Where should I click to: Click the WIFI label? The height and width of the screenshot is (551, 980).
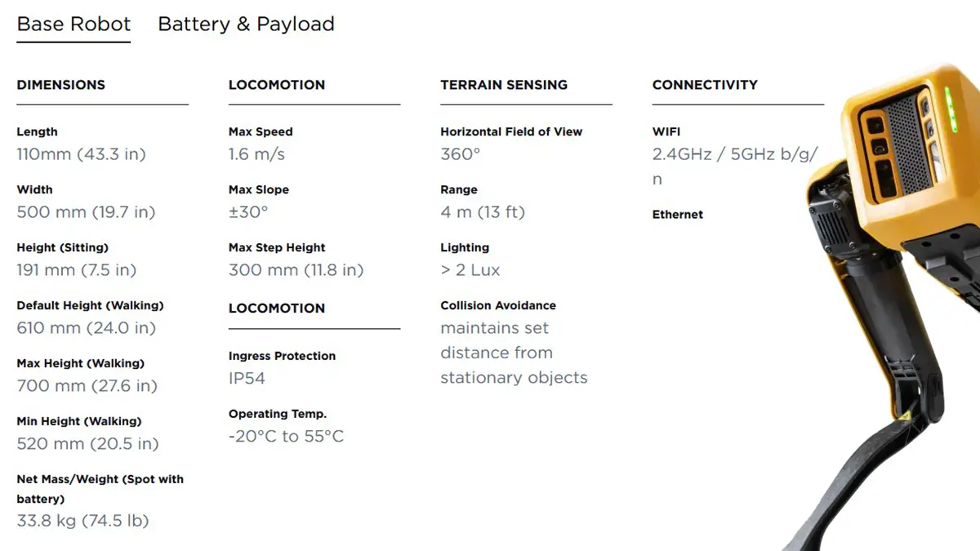(666, 131)
